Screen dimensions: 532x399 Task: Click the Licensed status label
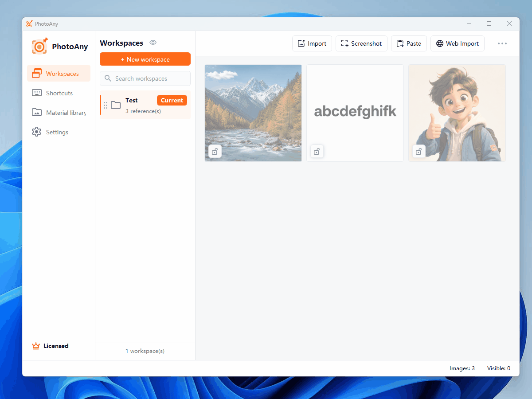coord(56,346)
